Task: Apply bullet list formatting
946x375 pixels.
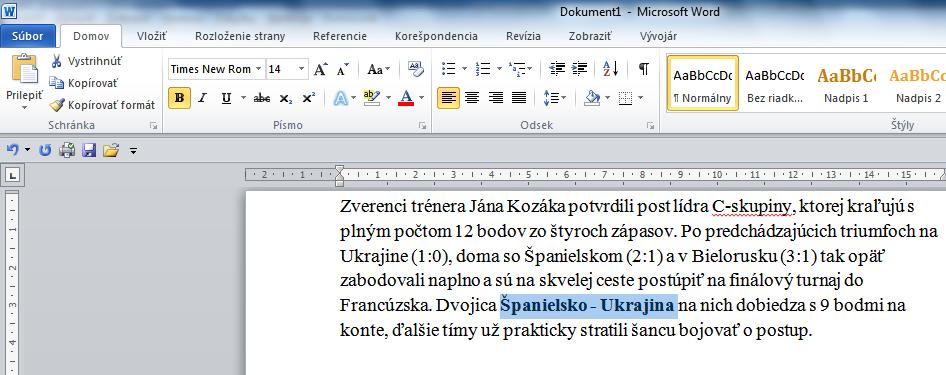Action: coord(448,69)
